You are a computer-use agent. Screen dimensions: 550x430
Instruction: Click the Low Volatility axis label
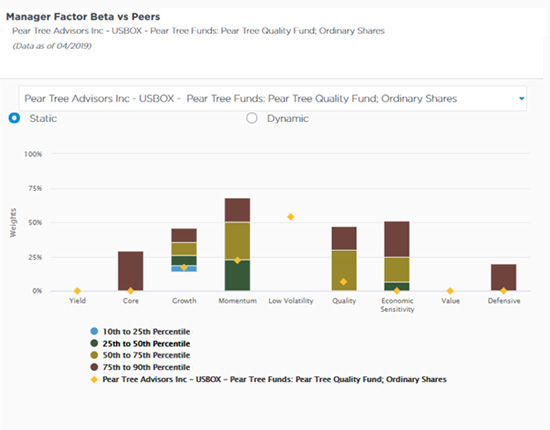pyautogui.click(x=291, y=301)
